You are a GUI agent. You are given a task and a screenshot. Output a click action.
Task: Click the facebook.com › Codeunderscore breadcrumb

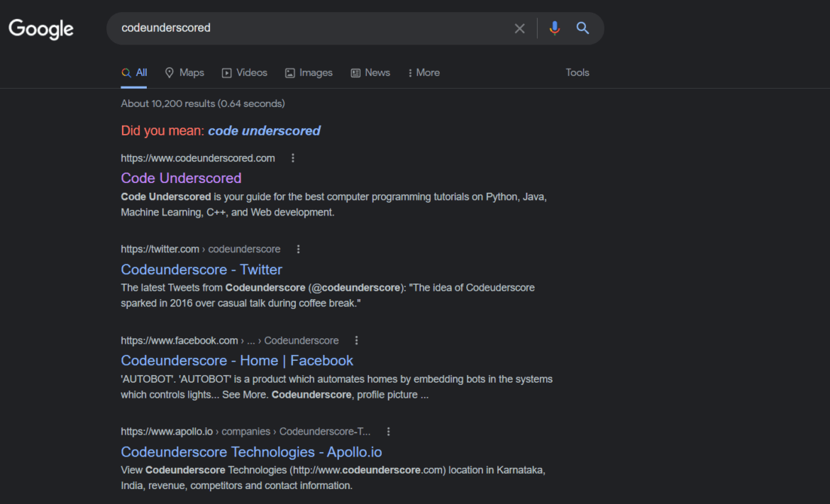(x=230, y=340)
